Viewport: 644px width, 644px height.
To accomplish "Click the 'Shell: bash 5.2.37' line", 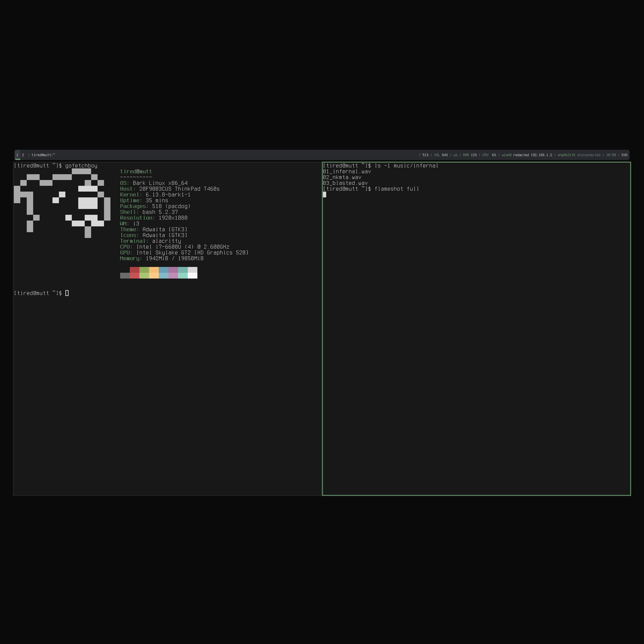I will pos(149,212).
